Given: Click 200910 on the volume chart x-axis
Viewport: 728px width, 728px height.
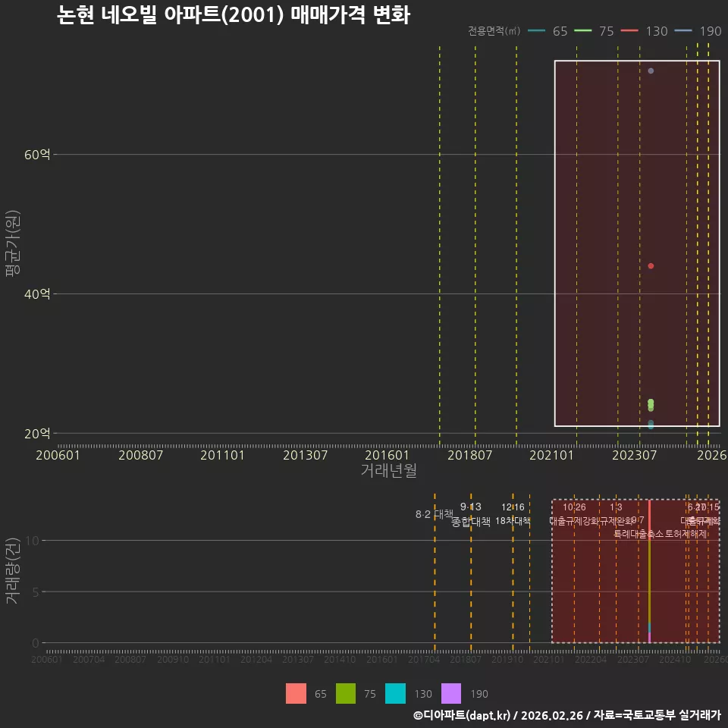Looking at the screenshot, I should 173,659.
